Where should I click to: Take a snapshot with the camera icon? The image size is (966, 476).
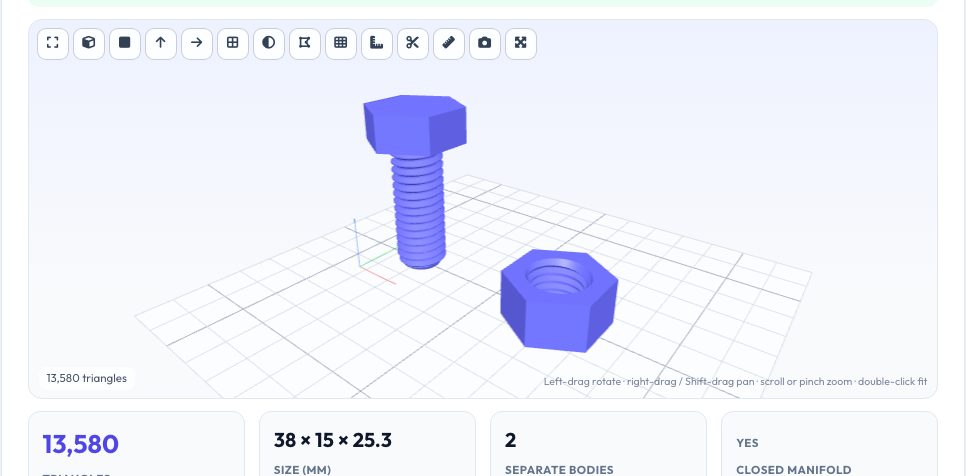(x=485, y=43)
